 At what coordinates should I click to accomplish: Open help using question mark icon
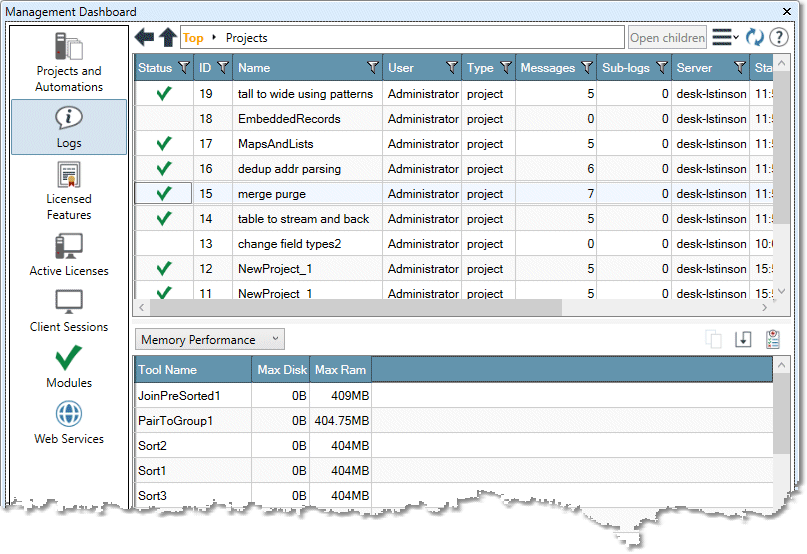(x=778, y=38)
